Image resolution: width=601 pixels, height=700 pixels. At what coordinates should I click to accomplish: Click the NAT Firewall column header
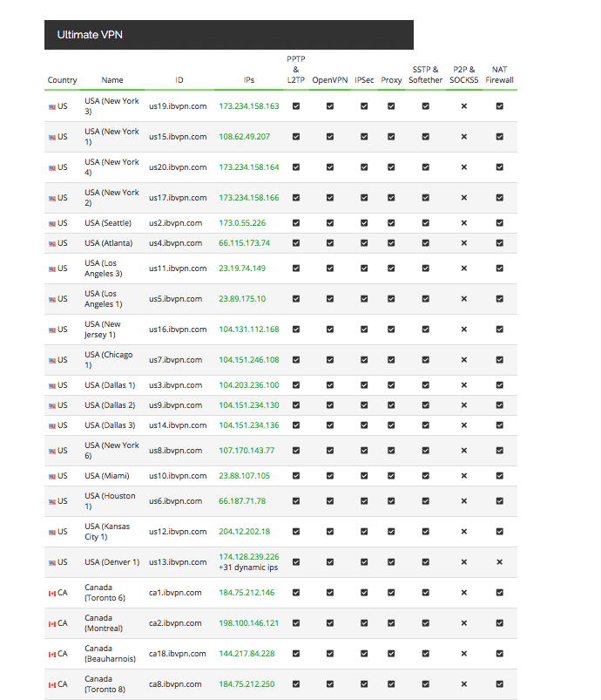[x=499, y=75]
